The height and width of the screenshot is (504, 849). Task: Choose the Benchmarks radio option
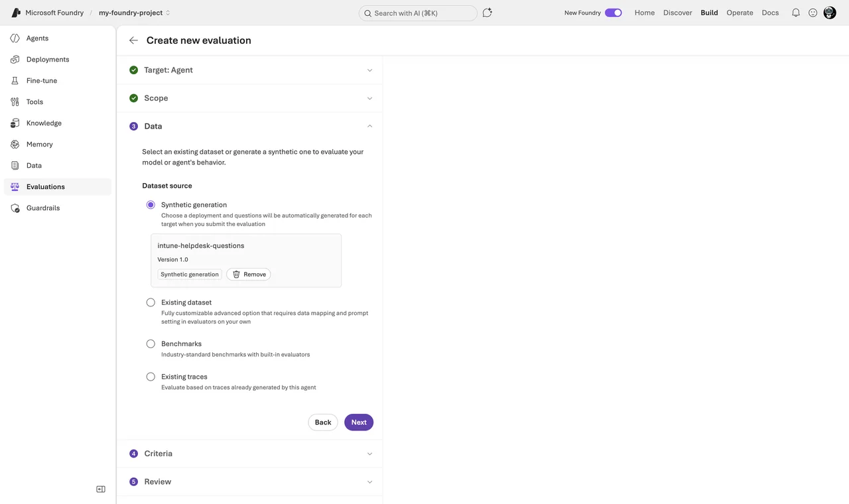151,344
